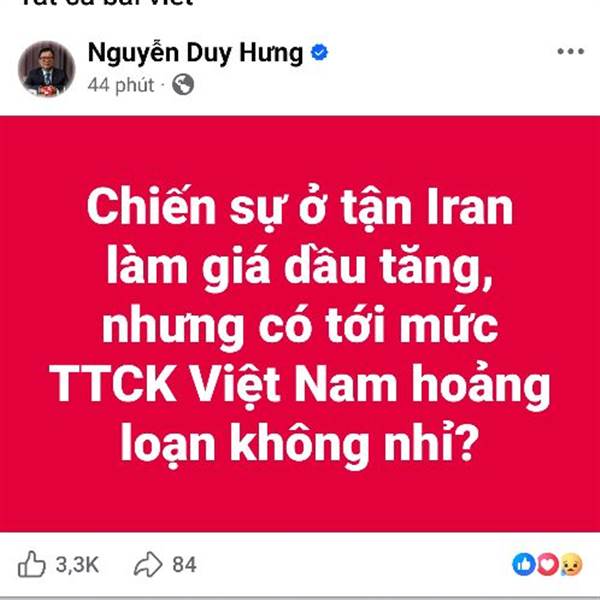Viewport: 600px width, 600px height.
Task: Click the partially visible posts heading at top
Action: click(x=107, y=3)
